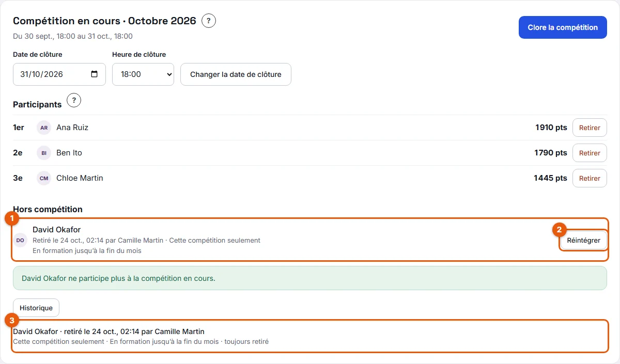This screenshot has height=364, width=620.
Task: Click the 'Compétition en cours · Octobre 2026' title
Action: 104,21
